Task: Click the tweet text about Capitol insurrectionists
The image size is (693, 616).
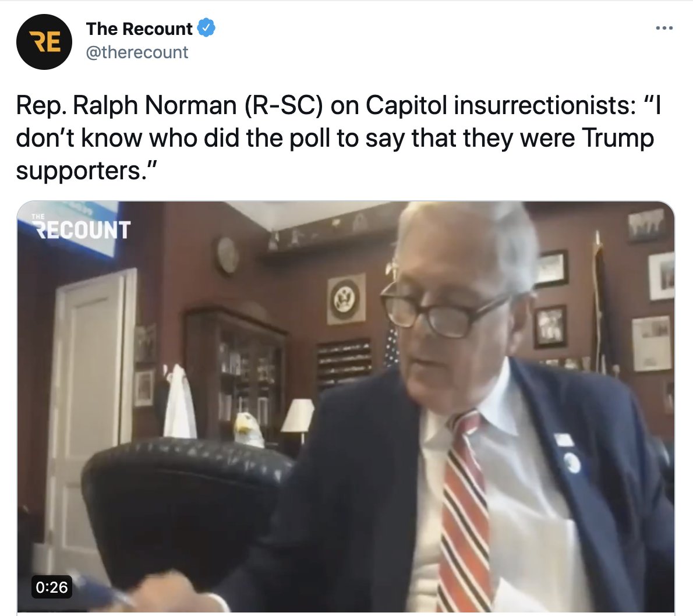Action: [x=338, y=138]
